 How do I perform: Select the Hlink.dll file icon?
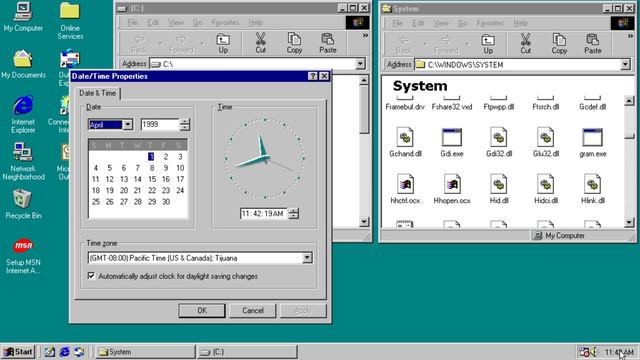tap(593, 189)
